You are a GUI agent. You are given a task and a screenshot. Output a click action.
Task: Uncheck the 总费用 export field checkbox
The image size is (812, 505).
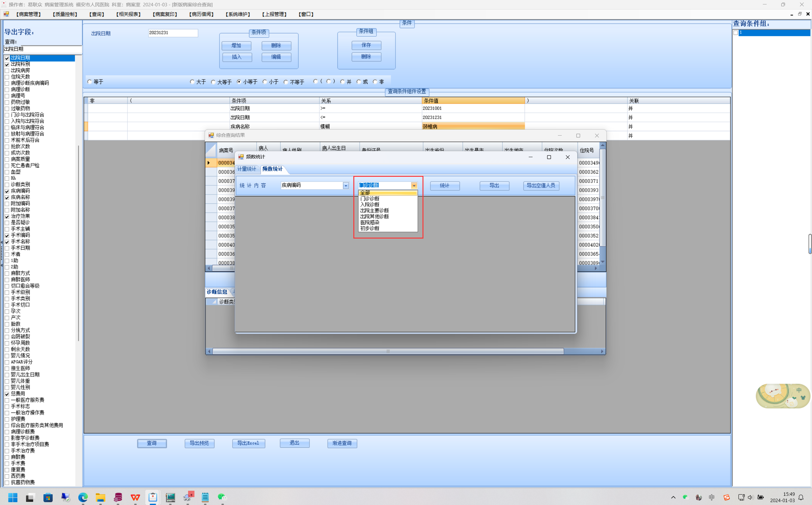tap(7, 394)
